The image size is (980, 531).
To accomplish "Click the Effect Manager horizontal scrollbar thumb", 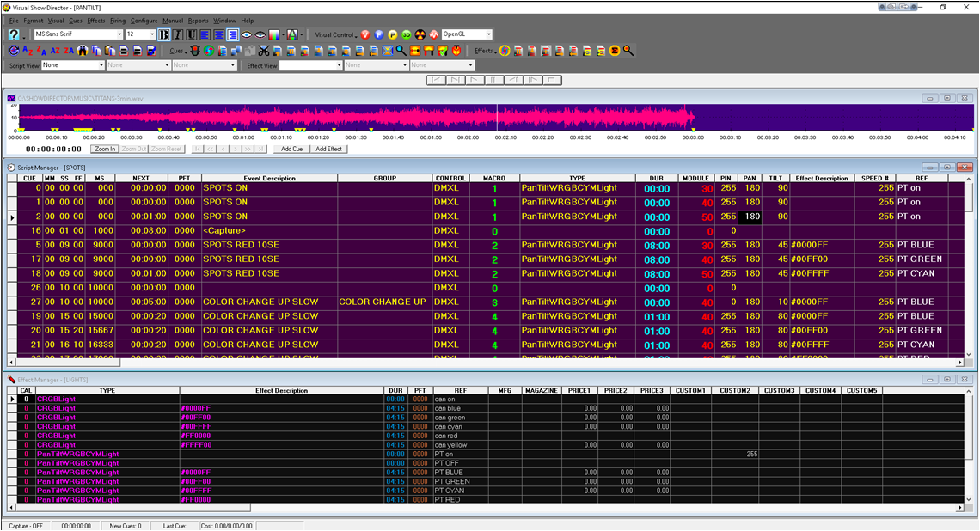I will pos(132,508).
